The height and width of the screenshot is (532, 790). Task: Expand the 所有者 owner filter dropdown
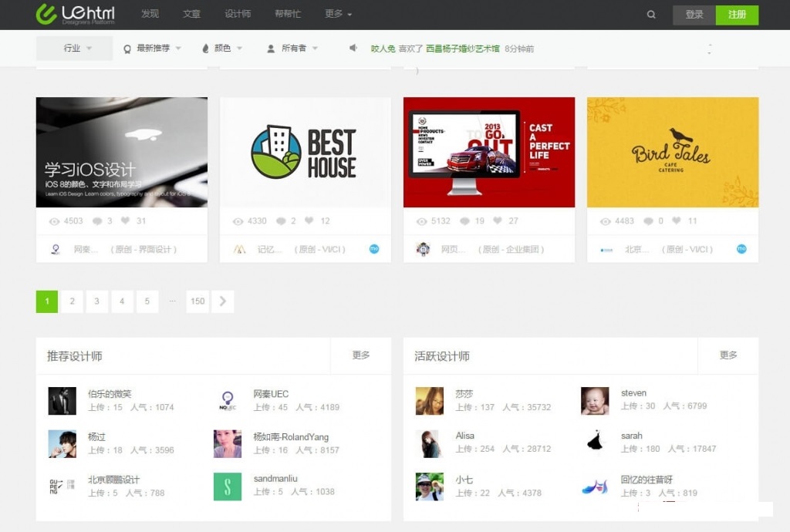(x=292, y=48)
